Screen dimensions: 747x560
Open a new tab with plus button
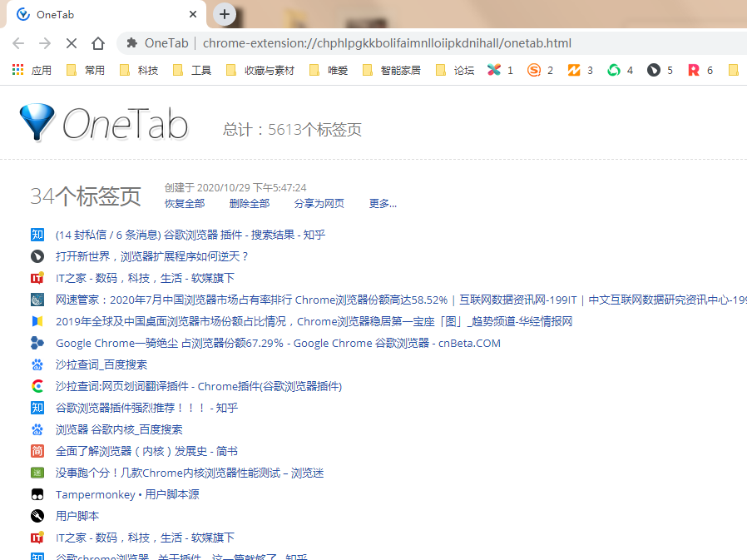click(x=225, y=14)
